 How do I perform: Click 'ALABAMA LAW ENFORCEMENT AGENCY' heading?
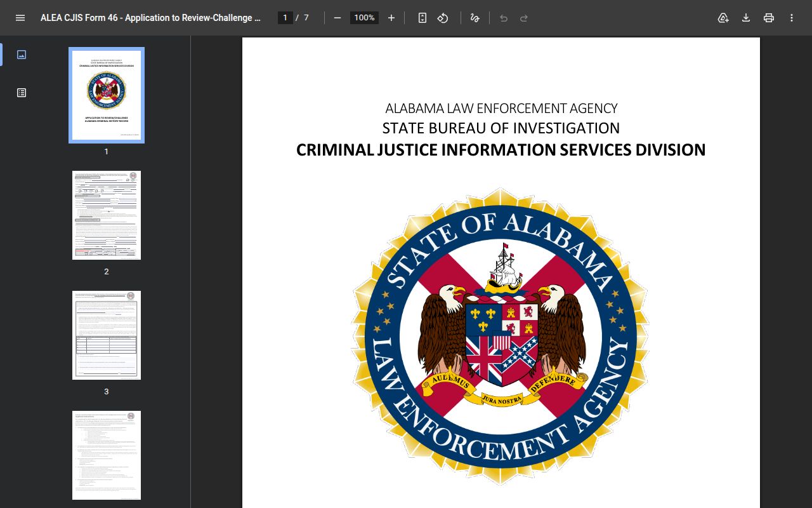[x=501, y=109]
